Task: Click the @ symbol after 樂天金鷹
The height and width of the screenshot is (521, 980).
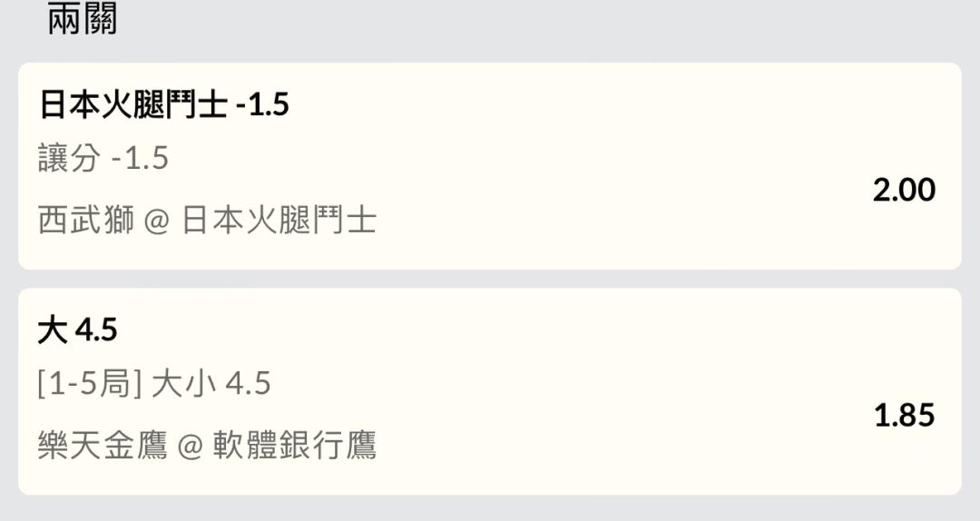Action: tap(191, 447)
